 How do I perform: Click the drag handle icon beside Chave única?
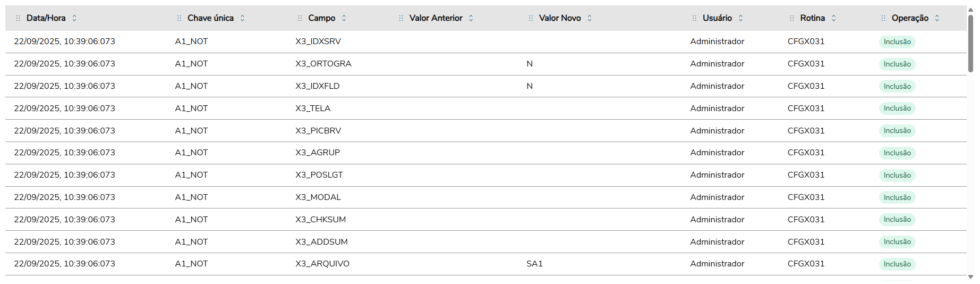179,18
